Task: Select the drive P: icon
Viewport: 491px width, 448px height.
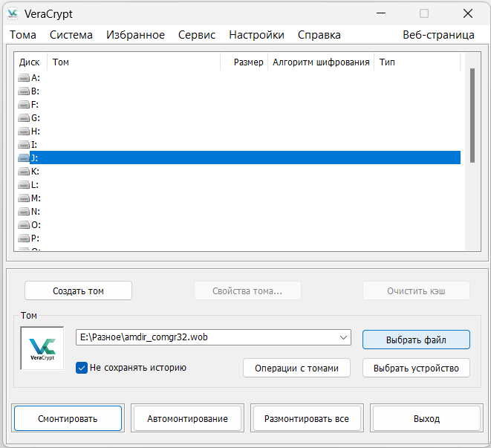Action: 24,238
